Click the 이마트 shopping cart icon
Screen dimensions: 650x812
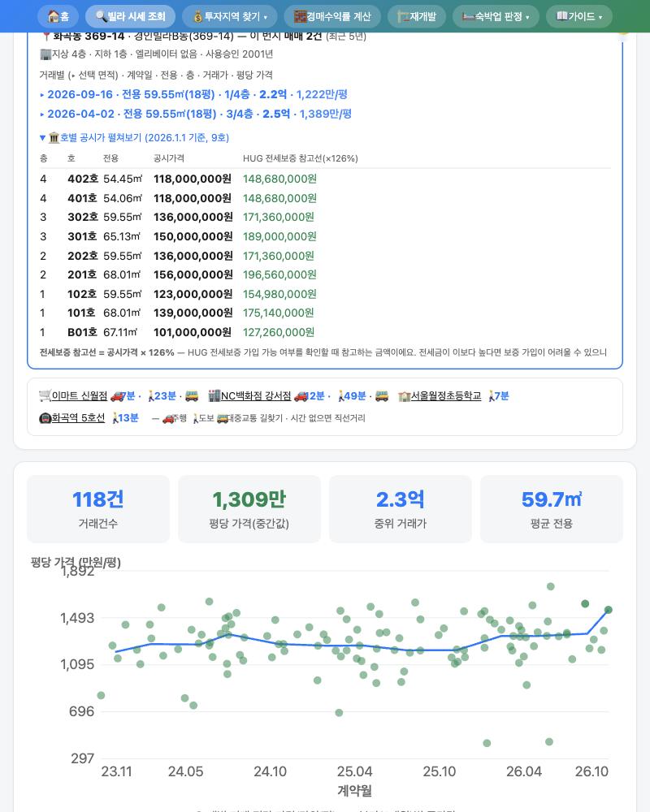45,396
